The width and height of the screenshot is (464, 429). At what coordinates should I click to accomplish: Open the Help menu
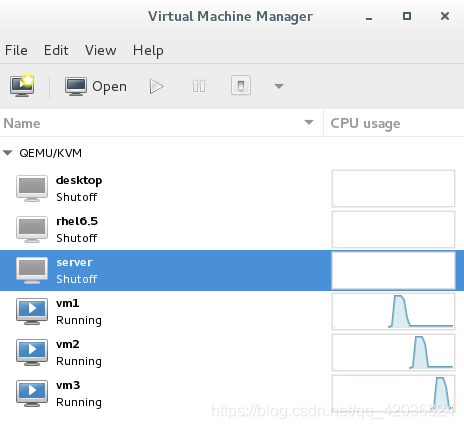point(148,51)
